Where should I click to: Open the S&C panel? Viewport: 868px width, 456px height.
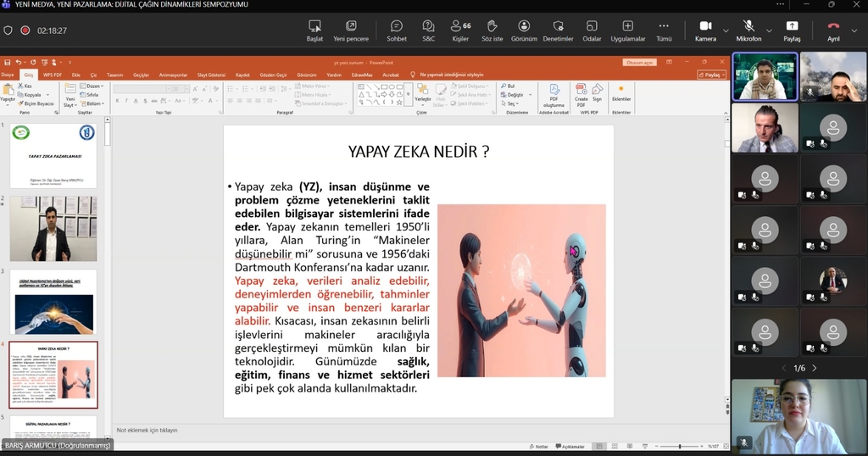point(429,31)
